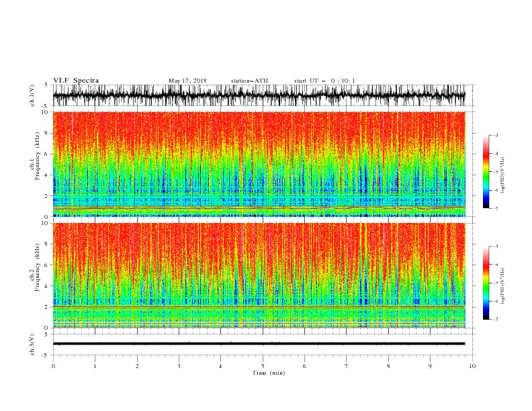Click the ch.3 voltage waveform trace
532x411 pixels.
259,344
